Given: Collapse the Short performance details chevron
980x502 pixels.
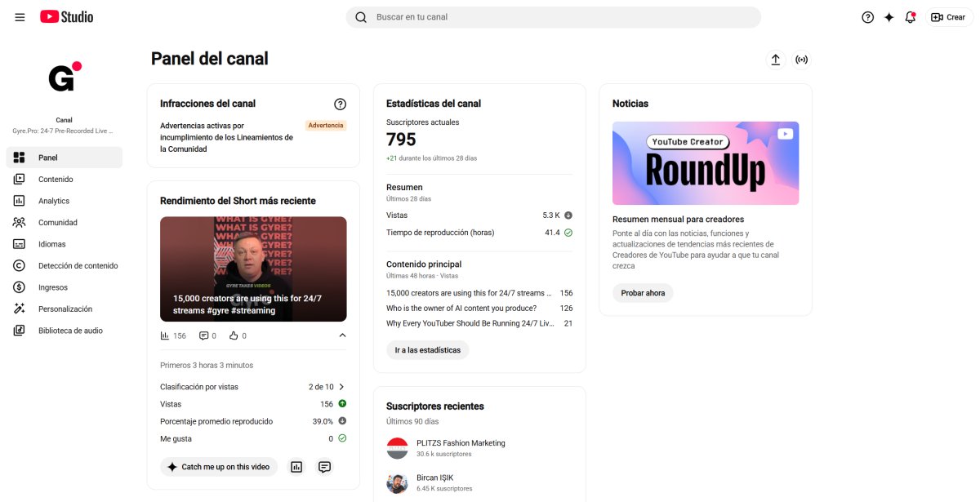Looking at the screenshot, I should tap(342, 335).
